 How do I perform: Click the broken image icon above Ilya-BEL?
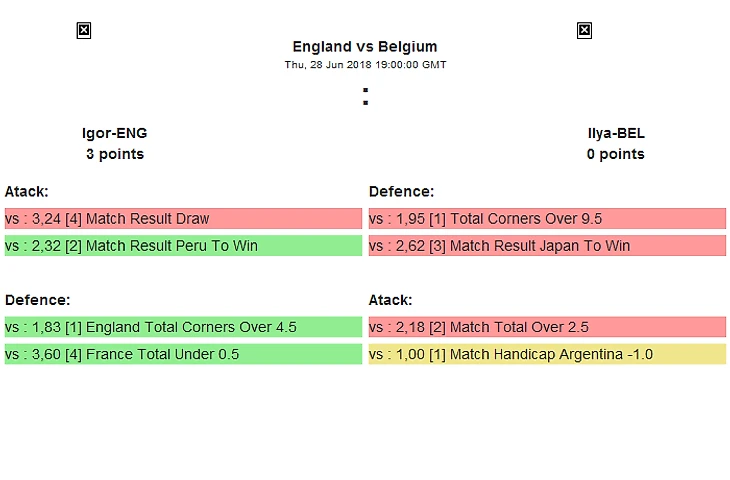(x=585, y=31)
